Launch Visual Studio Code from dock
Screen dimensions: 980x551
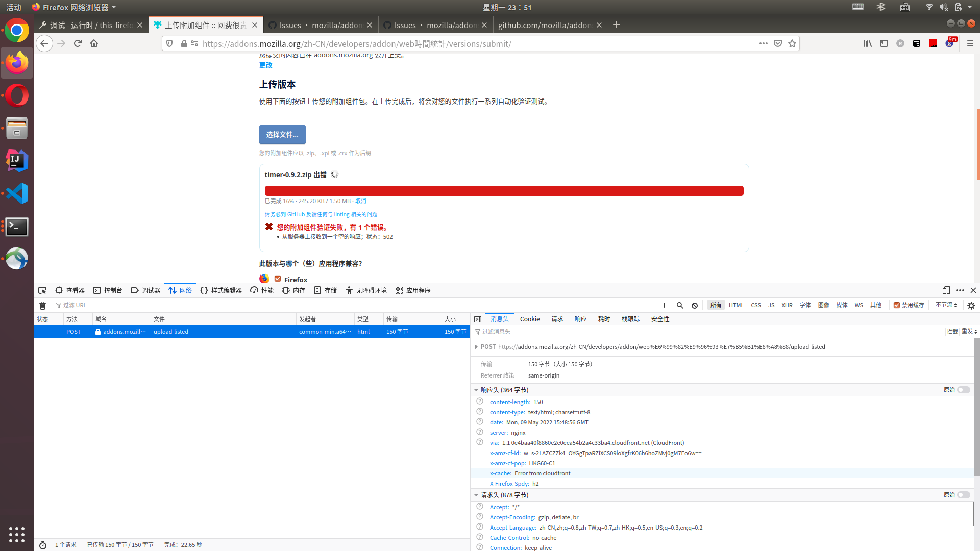[x=17, y=193]
